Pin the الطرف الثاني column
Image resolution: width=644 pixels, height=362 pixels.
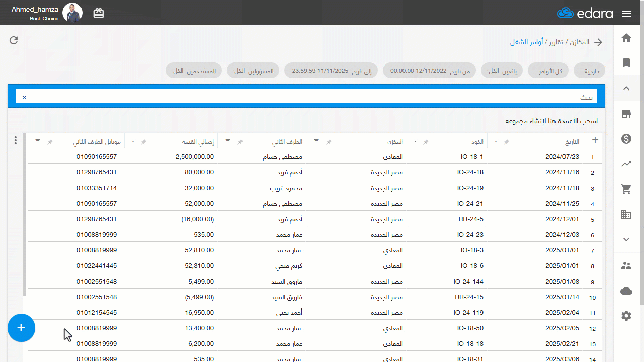click(240, 143)
